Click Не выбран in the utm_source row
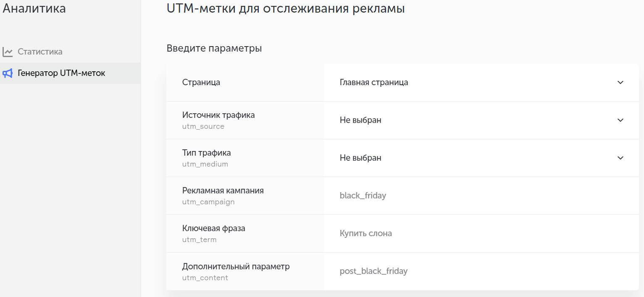This screenshot has height=297, width=644. coord(360,120)
